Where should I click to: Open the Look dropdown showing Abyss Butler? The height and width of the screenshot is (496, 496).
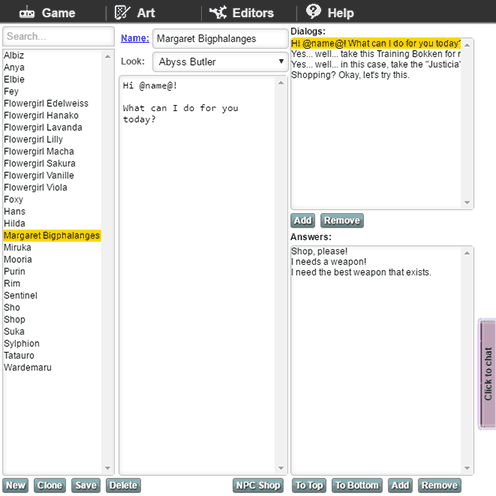pos(220,62)
